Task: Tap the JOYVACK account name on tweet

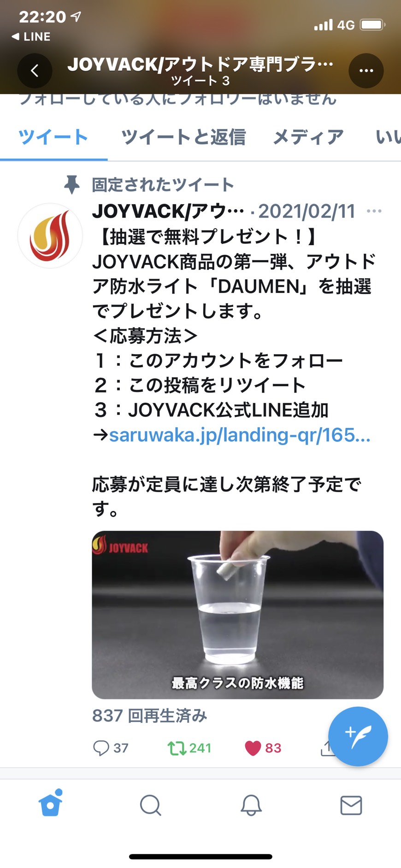Action: (x=168, y=211)
